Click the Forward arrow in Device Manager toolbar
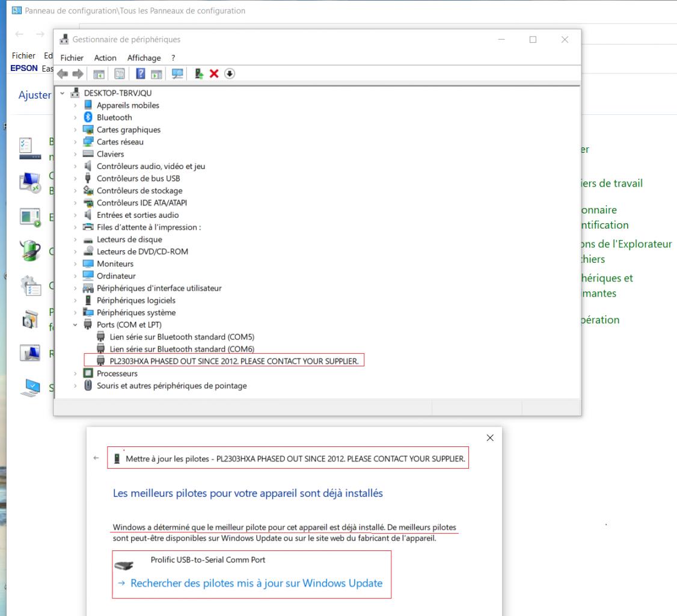Viewport: 677px width, 616px height. click(78, 74)
